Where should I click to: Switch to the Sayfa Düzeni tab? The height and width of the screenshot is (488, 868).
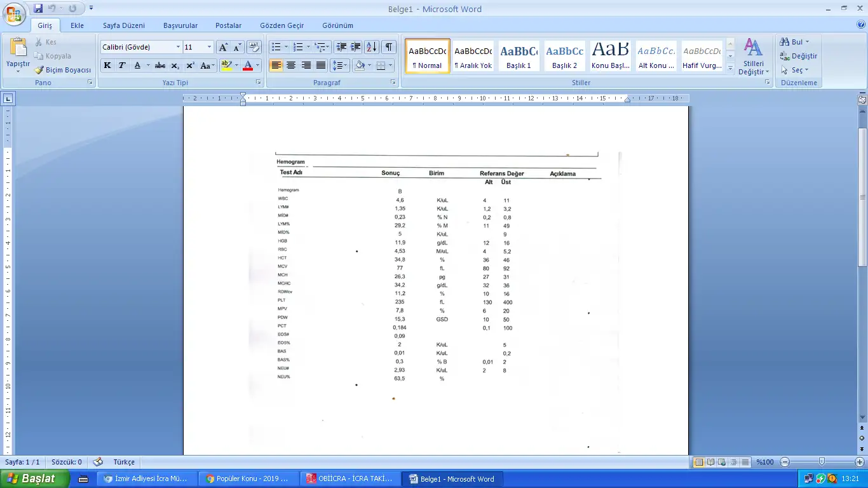click(x=124, y=25)
